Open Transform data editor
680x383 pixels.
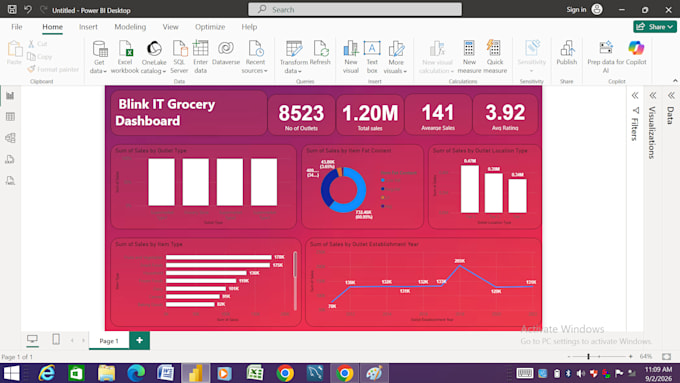point(294,57)
